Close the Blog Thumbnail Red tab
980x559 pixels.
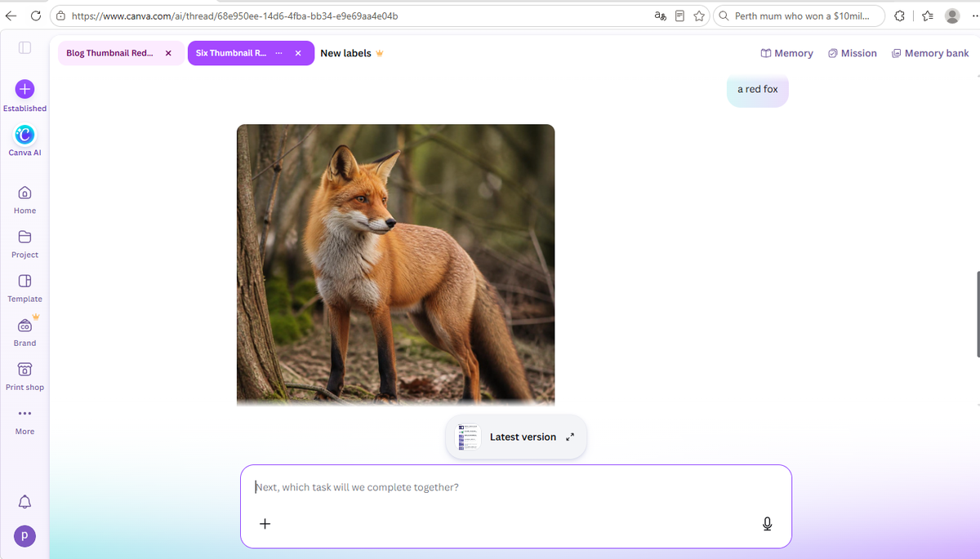(x=168, y=53)
